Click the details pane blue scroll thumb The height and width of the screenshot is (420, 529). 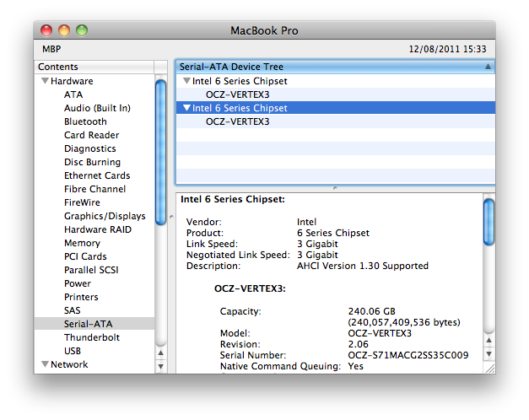tap(489, 222)
